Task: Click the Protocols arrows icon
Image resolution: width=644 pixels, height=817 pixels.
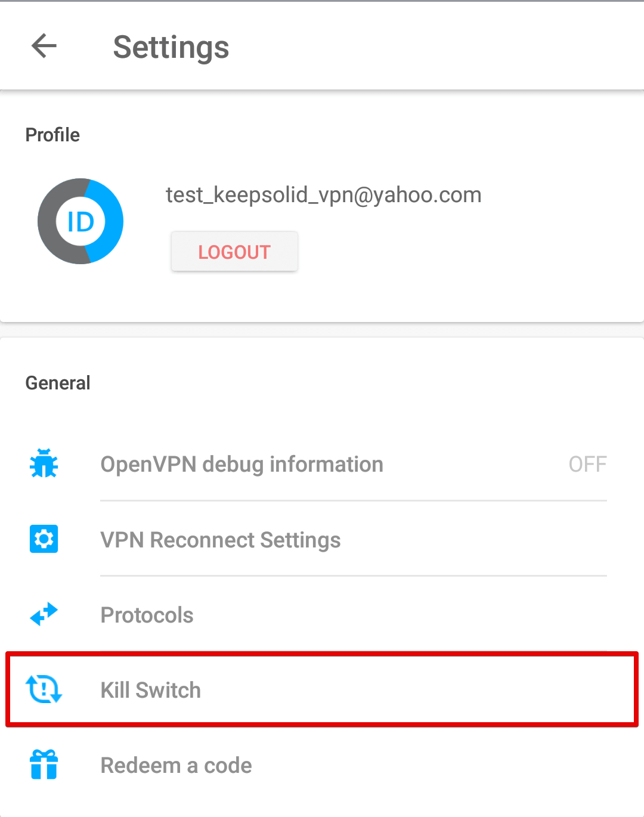Action: [44, 614]
